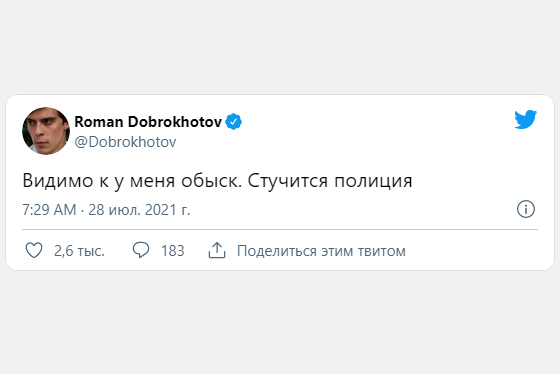Click the heart like icon
Viewport: 560px width, 374px height.
(34, 250)
